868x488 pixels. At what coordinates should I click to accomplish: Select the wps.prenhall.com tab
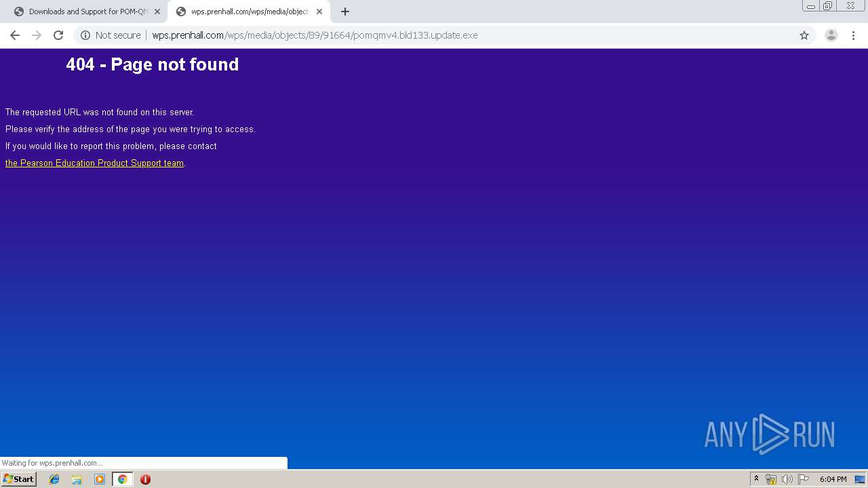tap(249, 12)
